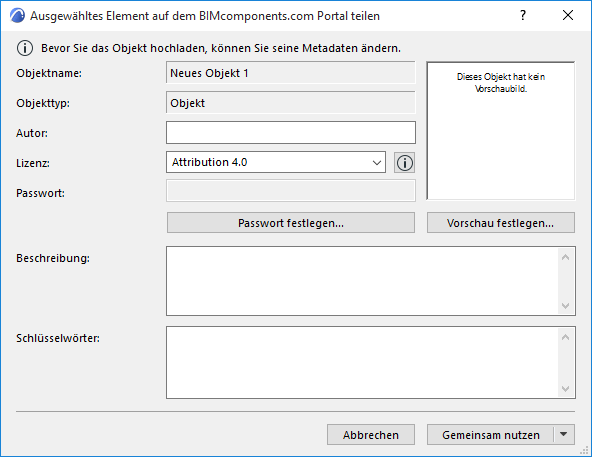Click Schlüsselwörter scrollbar down arrow
Viewport: 592px width, 457px height.
point(566,388)
